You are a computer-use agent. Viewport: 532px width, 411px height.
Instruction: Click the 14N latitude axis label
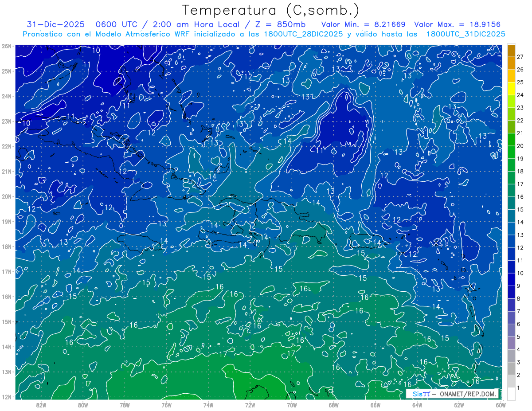click(6, 347)
